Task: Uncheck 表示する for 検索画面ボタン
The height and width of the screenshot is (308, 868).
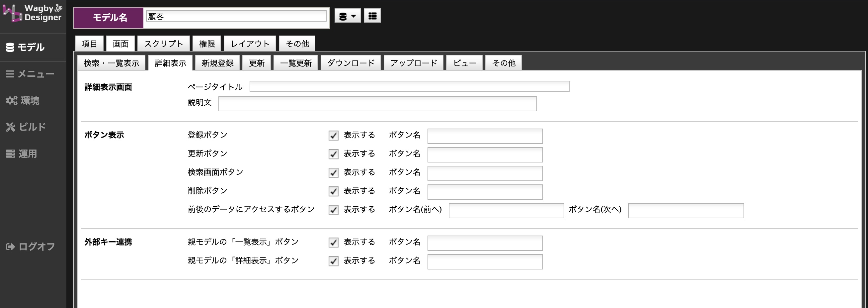Action: tap(333, 173)
